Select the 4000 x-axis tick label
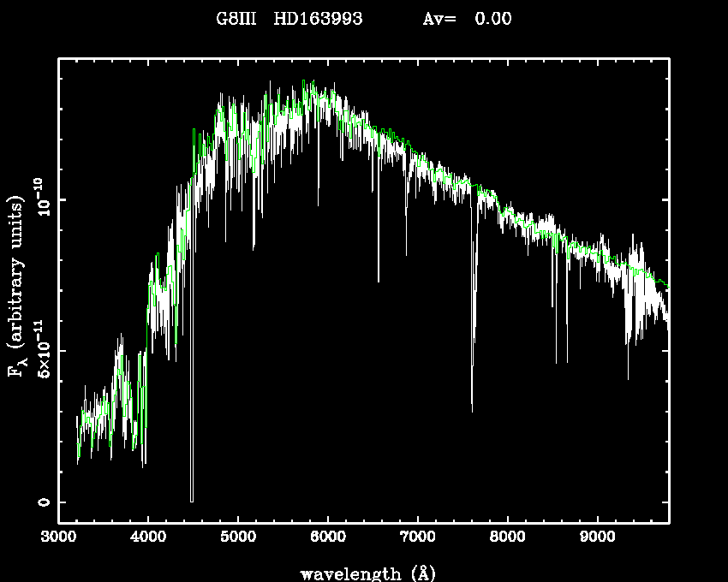This screenshot has height=582, width=728. [148, 538]
